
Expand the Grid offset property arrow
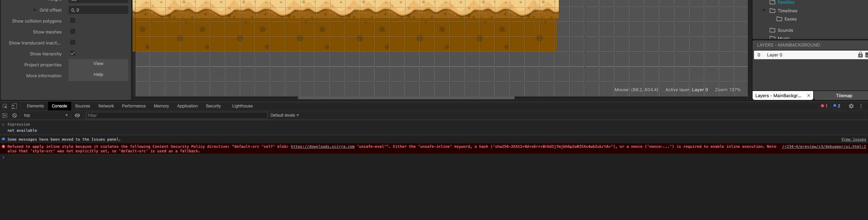(35, 10)
